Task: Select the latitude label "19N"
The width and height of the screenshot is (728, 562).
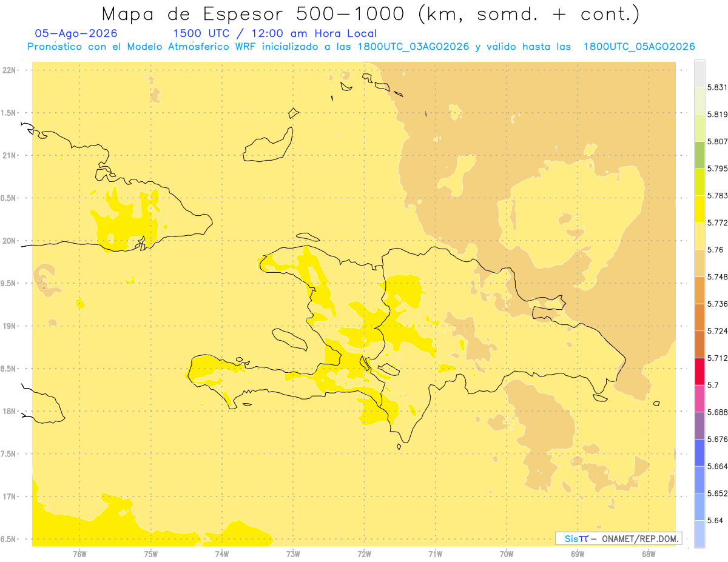Action: (x=8, y=326)
